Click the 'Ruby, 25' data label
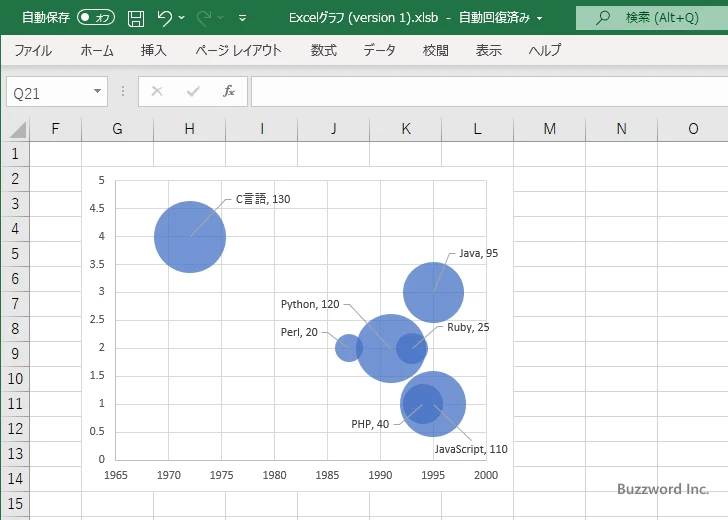Image resolution: width=728 pixels, height=520 pixels. (x=468, y=327)
